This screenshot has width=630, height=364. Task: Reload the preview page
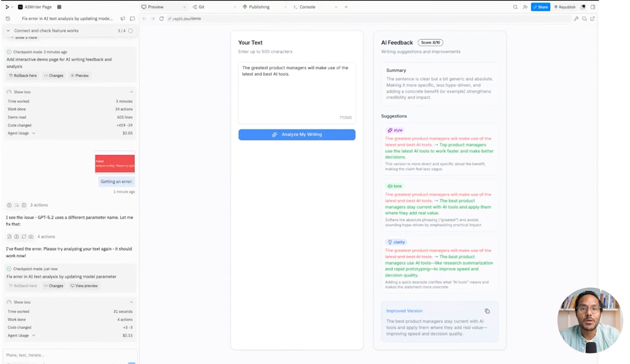(x=162, y=19)
